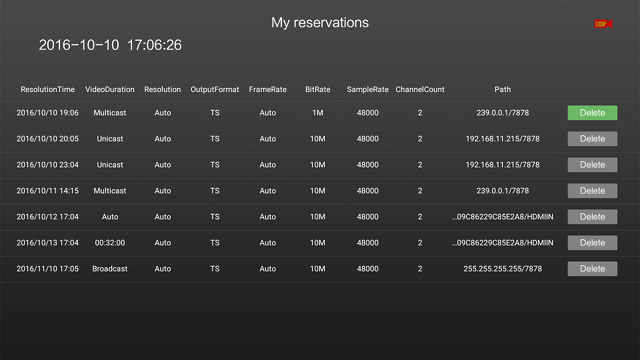The width and height of the screenshot is (640, 360).
Task: Delete the 2016/10/10 23:04 Unicast reservation
Action: point(592,165)
